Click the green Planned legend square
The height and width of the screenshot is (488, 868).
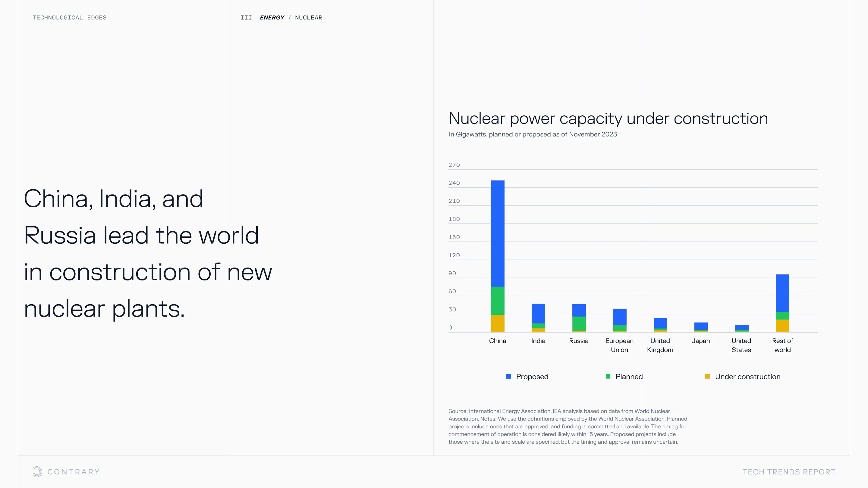608,377
